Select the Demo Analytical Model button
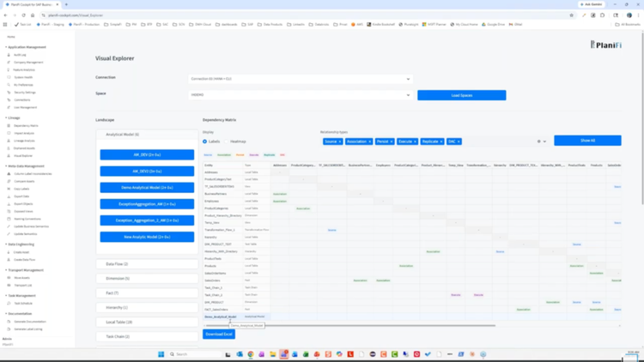 coord(147,188)
